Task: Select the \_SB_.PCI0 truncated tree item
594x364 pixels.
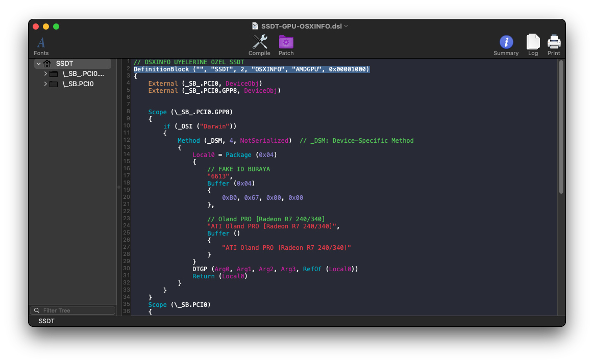Action: click(x=83, y=74)
